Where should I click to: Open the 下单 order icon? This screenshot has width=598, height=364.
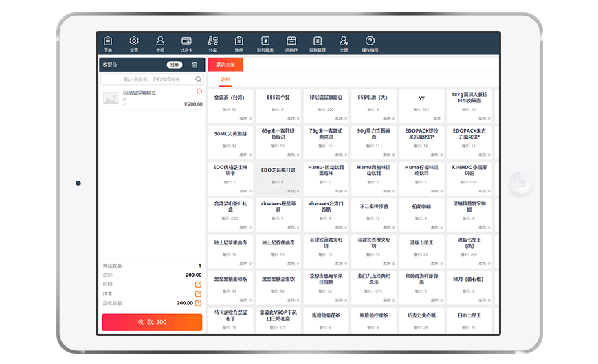coord(108,43)
